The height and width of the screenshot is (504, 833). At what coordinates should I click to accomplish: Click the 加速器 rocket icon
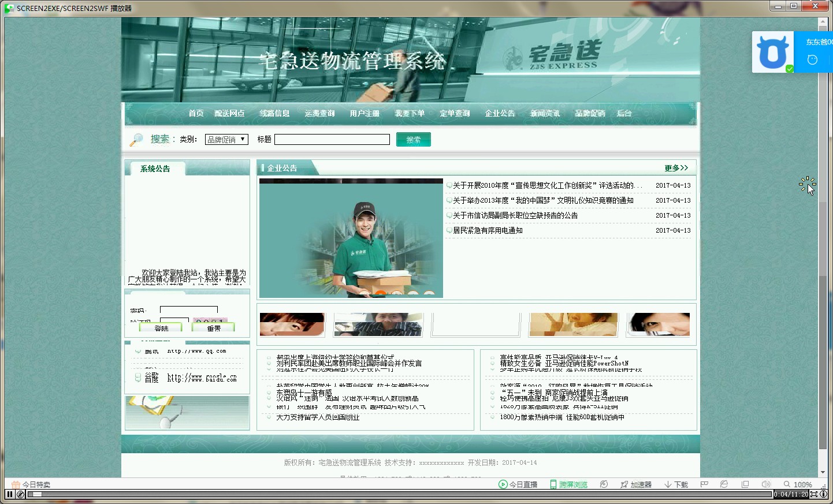(624, 484)
